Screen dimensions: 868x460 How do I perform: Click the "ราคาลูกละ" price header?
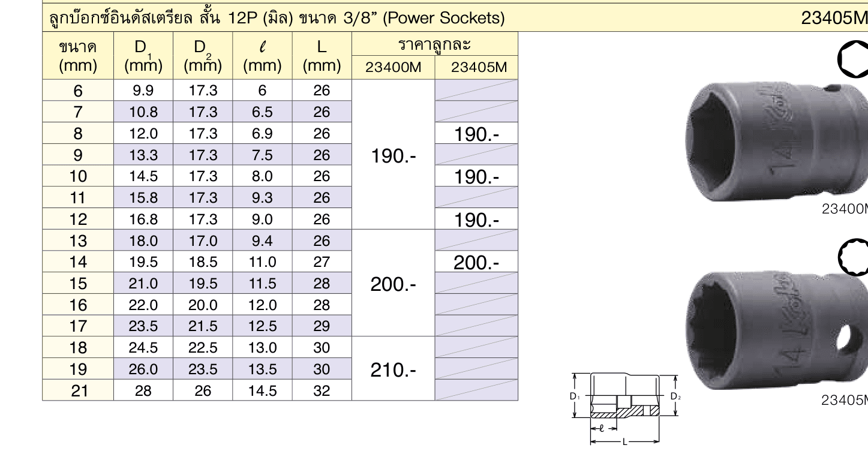(x=435, y=44)
